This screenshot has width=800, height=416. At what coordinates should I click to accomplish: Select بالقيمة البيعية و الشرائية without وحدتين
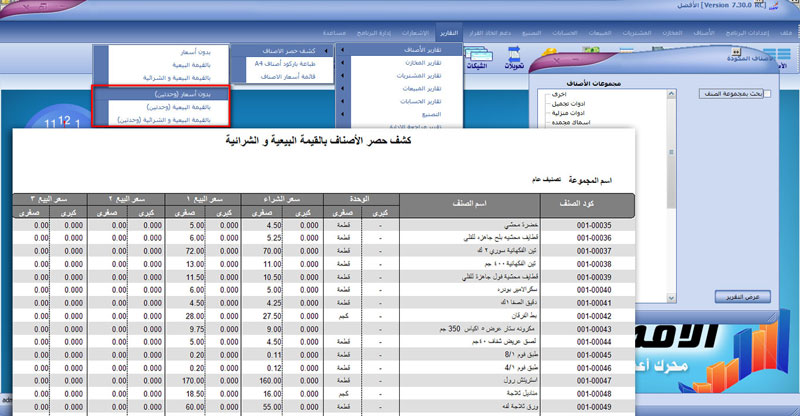[x=161, y=78]
